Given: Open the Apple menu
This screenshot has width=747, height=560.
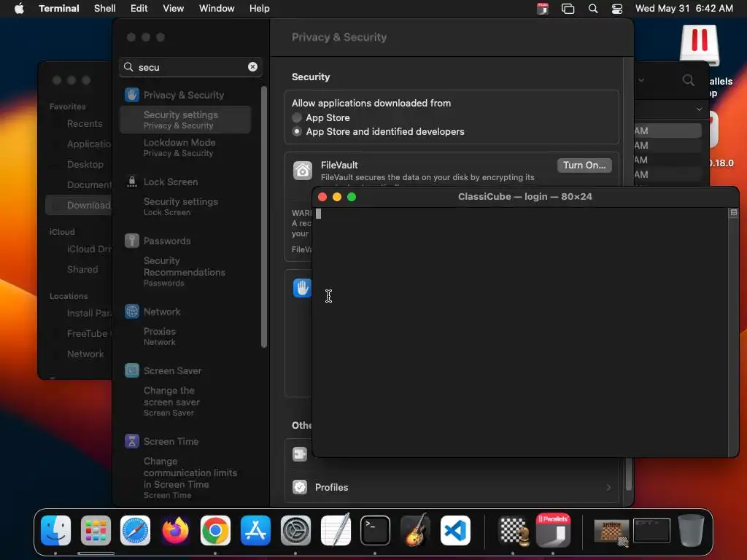Looking at the screenshot, I should click(19, 8).
